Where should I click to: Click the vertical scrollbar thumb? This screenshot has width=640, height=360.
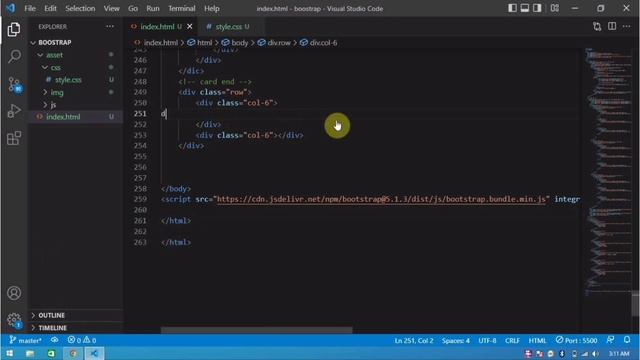tap(635, 304)
